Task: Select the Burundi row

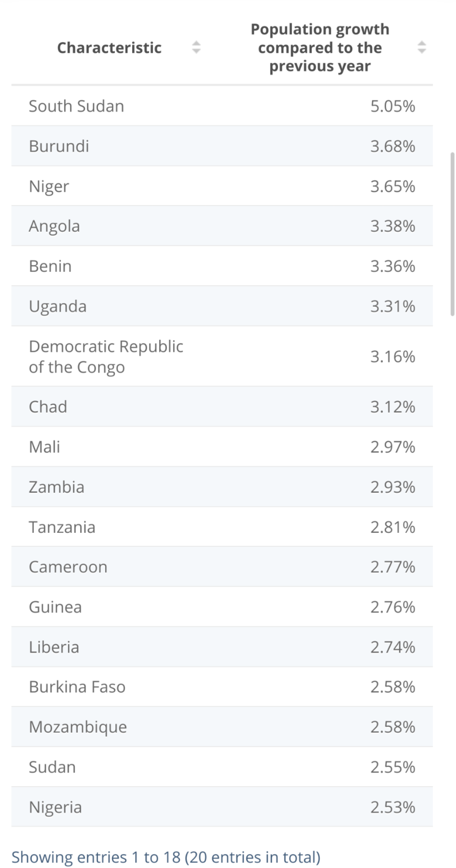Action: (x=222, y=146)
